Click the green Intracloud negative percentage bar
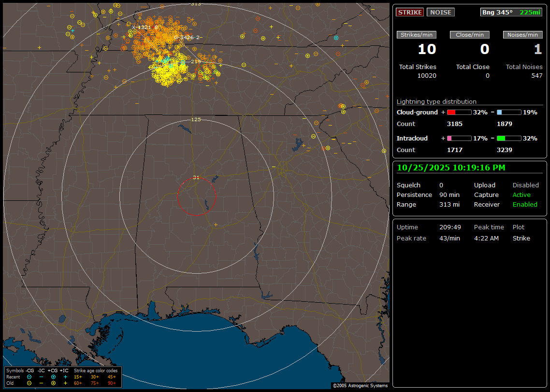Screen dimensions: 550x392 (509, 138)
